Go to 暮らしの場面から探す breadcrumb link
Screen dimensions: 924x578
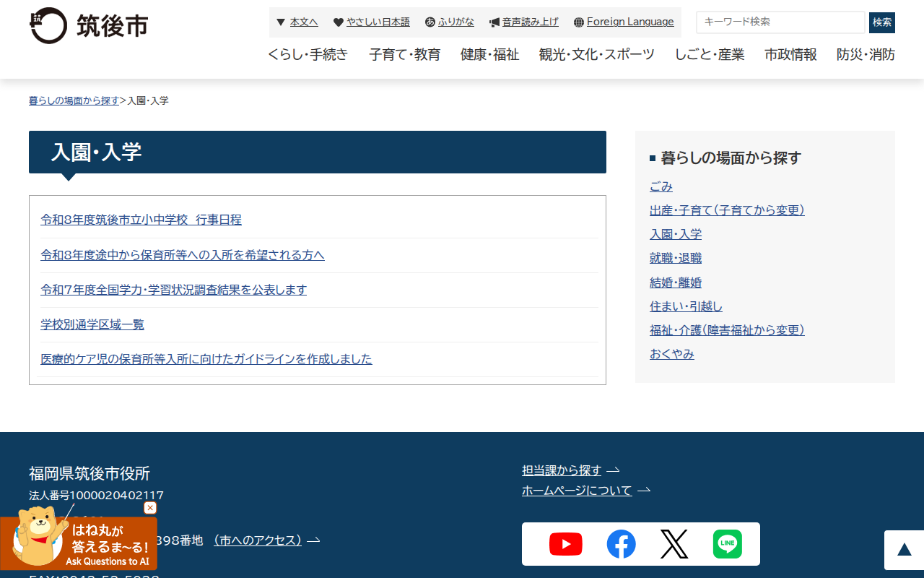point(74,100)
